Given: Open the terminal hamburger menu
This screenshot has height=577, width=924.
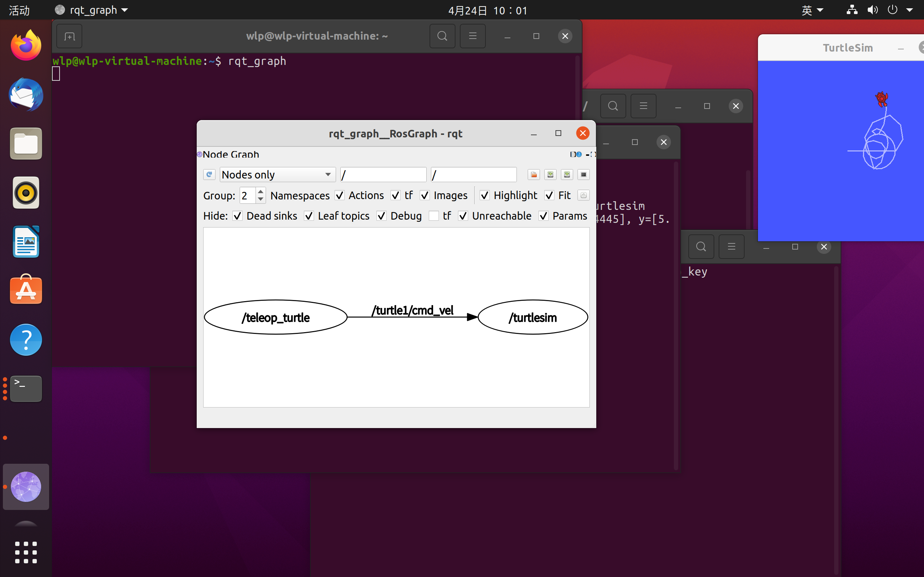Looking at the screenshot, I should pos(472,36).
